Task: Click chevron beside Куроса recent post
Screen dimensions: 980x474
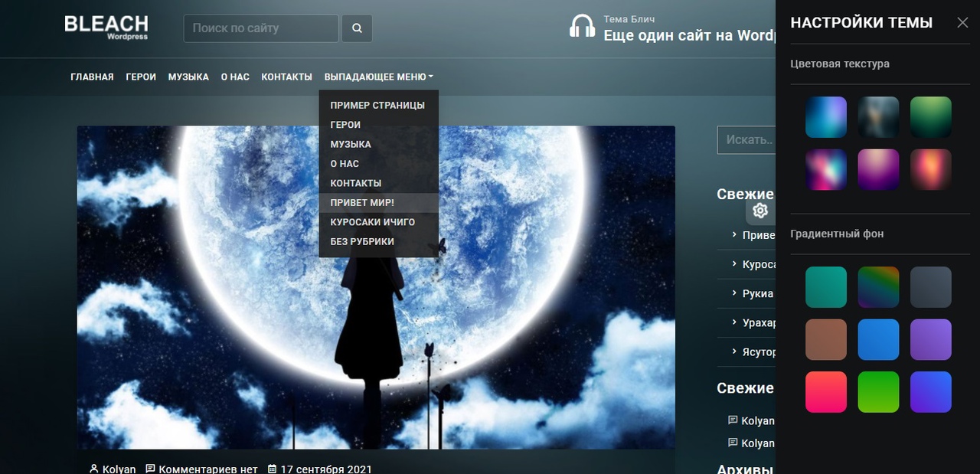Action: point(734,264)
